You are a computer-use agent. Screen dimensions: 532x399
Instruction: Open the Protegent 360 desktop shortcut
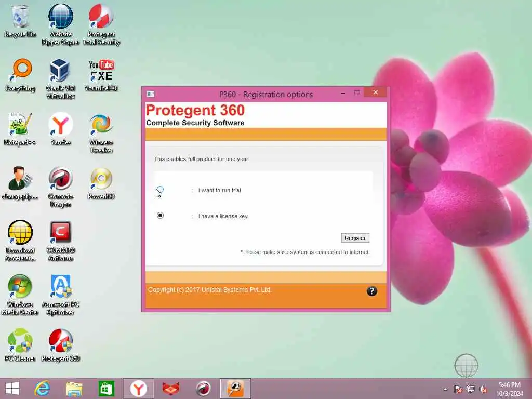[60, 345]
